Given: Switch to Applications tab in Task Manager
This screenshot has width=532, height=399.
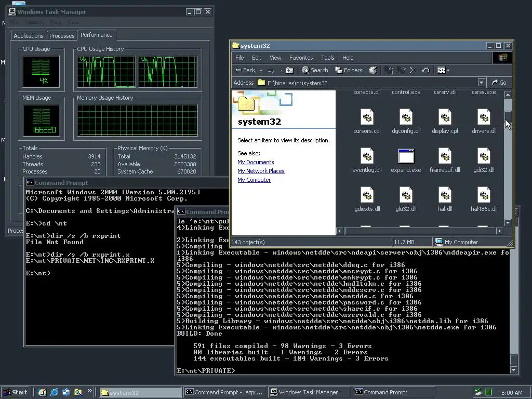Looking at the screenshot, I should coord(29,36).
